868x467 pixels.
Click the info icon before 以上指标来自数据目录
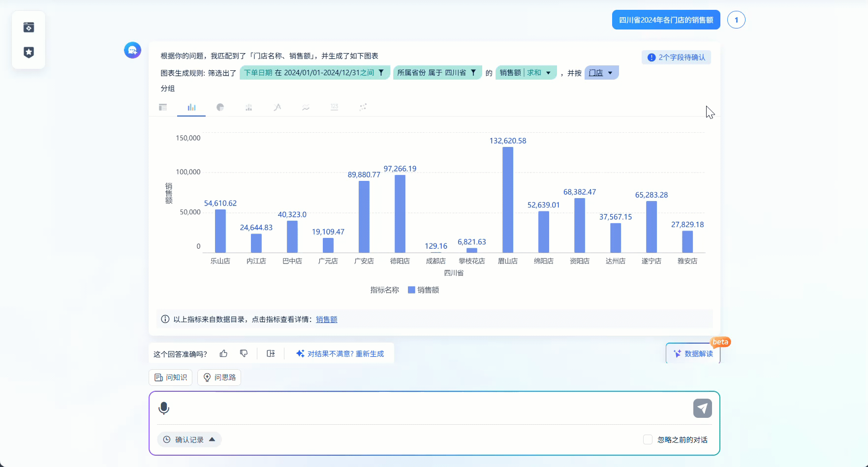pyautogui.click(x=165, y=319)
